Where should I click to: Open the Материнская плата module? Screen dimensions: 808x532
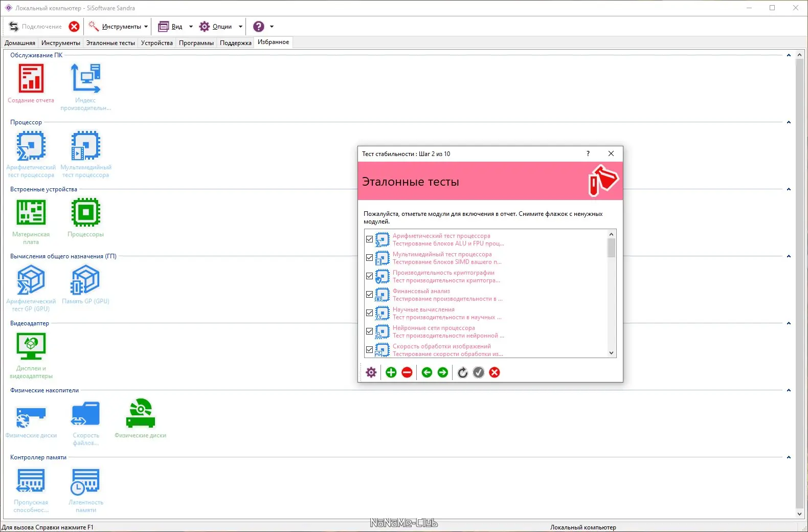click(31, 221)
